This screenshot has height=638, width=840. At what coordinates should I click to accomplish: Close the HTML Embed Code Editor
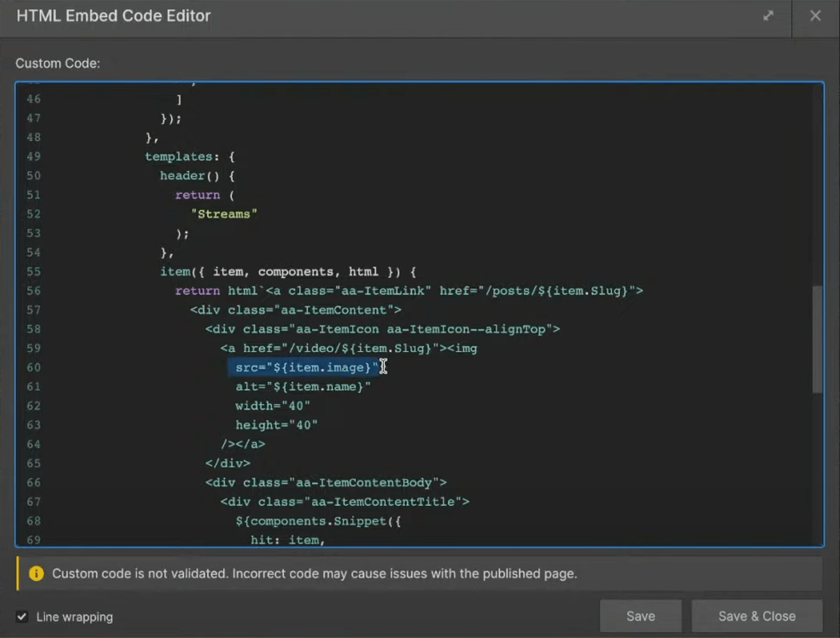[816, 15]
